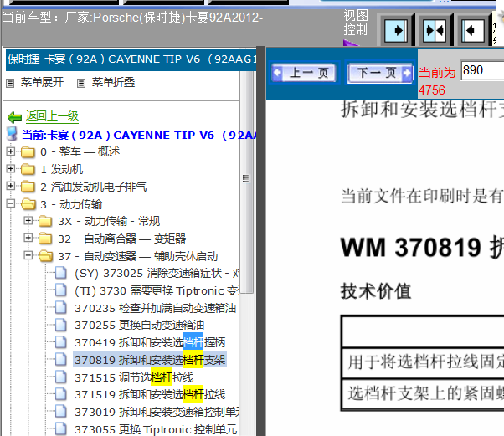This screenshot has height=436, width=504.
Task: Click the computer icon beside 当前:卡宴
Action: click(x=13, y=134)
